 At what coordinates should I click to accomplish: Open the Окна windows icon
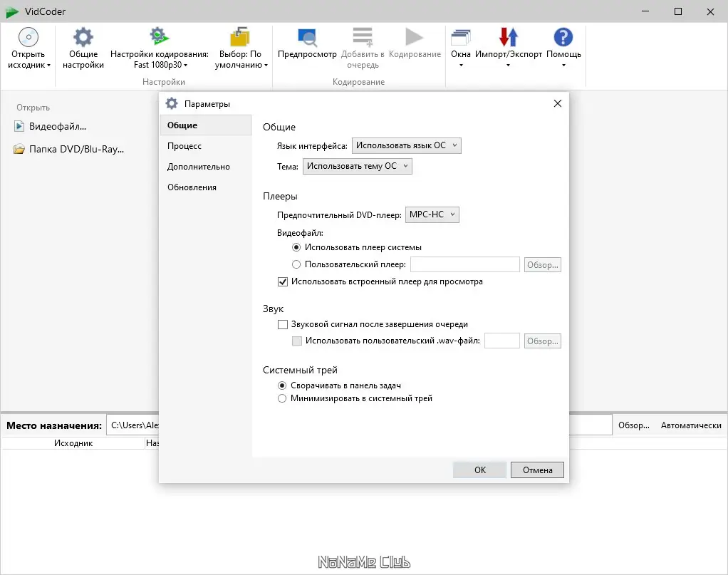pos(461,37)
